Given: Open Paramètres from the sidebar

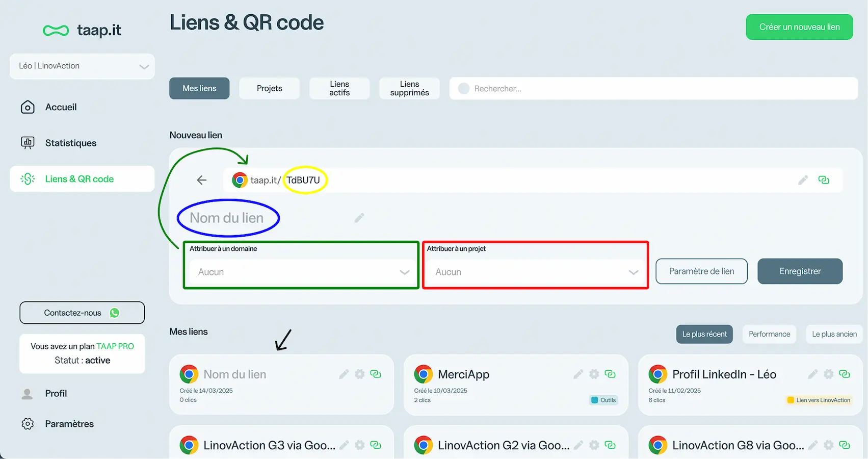Looking at the screenshot, I should coord(69,424).
